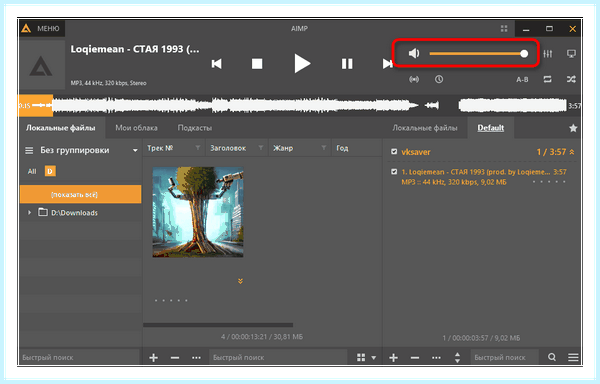Seek within the waveform progress bar
Image resolution: width=600 pixels, height=384 pixels.
(x=300, y=106)
